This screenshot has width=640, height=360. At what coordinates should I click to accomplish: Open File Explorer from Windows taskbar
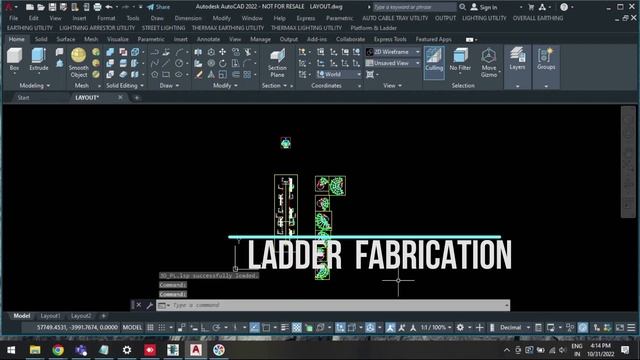(x=35, y=350)
